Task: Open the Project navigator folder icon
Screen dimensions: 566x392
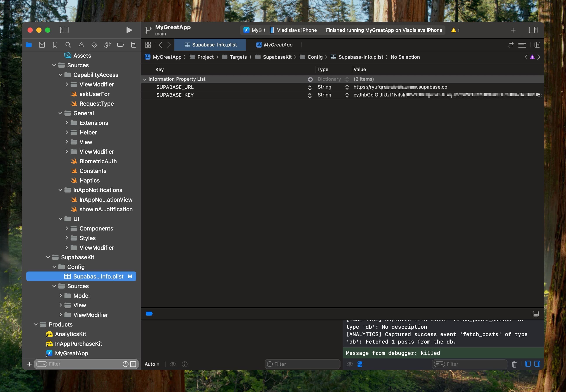Action: click(x=29, y=45)
